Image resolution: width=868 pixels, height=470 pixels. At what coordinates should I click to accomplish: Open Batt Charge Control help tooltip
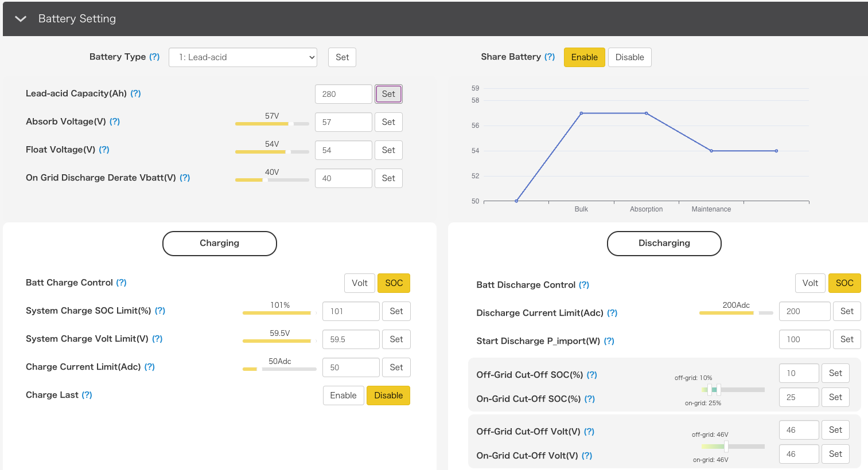point(121,283)
